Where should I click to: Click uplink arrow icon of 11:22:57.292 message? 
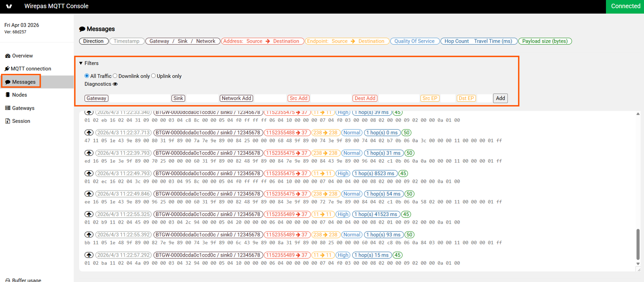click(89, 255)
